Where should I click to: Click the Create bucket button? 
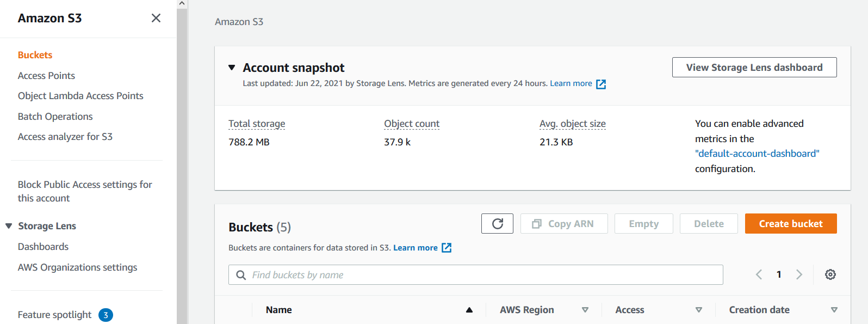point(791,223)
